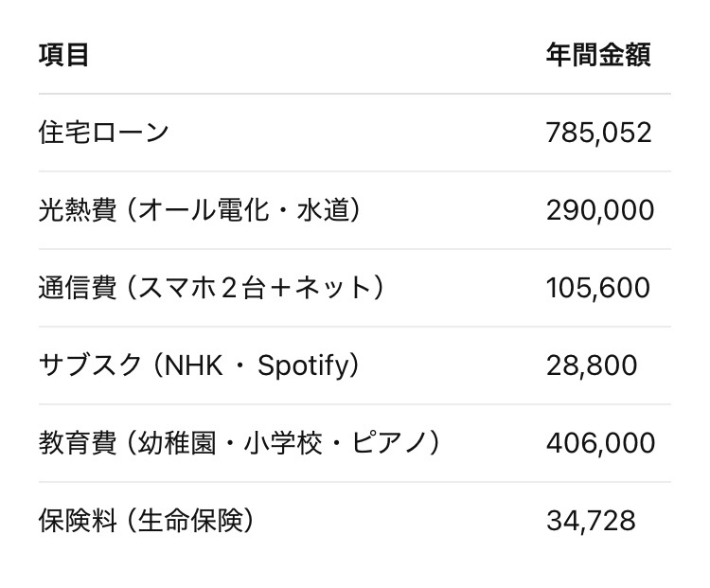Screen dimensions: 710x588
Task: Click the 28,800 amount value
Action: coord(592,365)
